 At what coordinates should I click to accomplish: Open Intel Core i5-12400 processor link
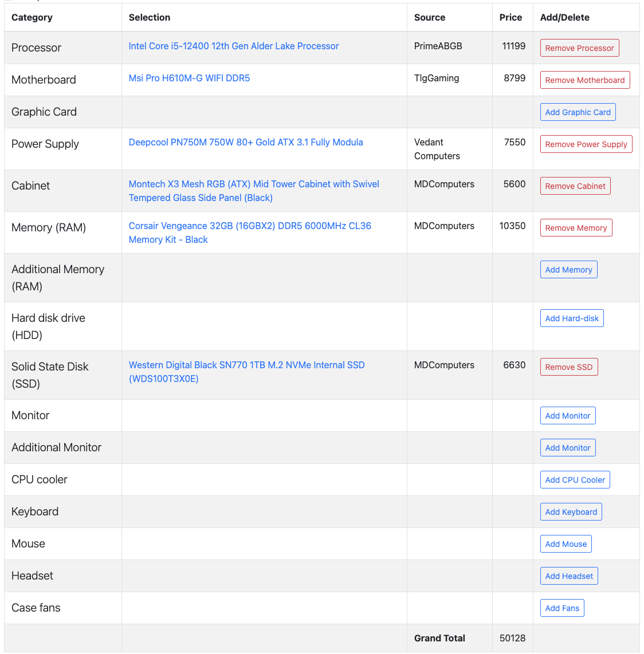point(234,46)
